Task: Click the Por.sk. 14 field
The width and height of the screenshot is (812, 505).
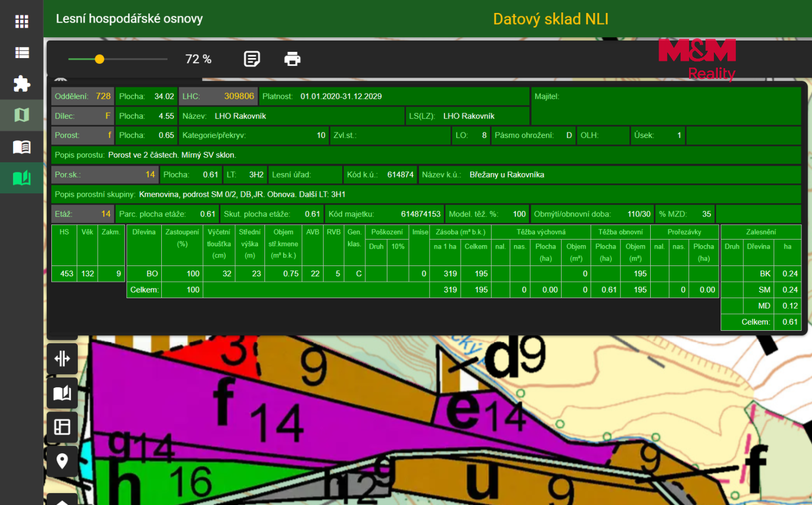Action: [105, 175]
